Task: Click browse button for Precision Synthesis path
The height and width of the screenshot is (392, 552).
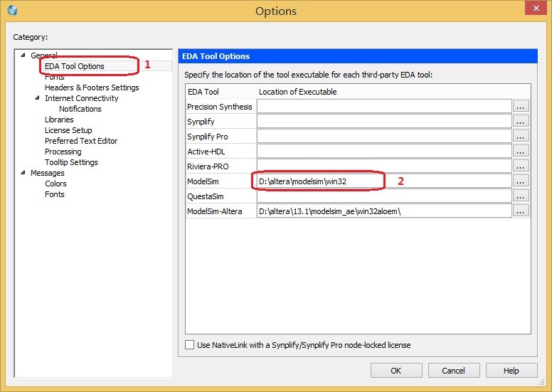Action: [x=521, y=106]
